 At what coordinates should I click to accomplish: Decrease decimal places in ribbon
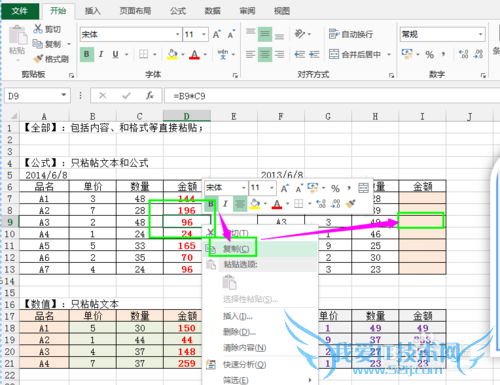click(x=478, y=54)
